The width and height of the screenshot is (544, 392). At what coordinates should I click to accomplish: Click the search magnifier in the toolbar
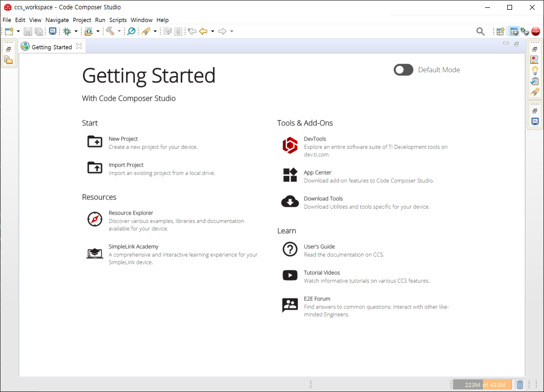click(x=481, y=31)
